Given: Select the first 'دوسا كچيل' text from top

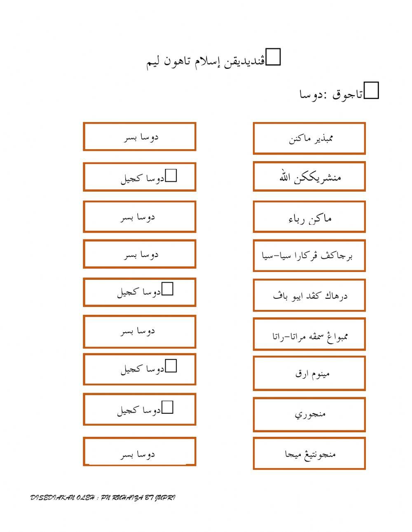Looking at the screenshot, I should [x=142, y=178].
